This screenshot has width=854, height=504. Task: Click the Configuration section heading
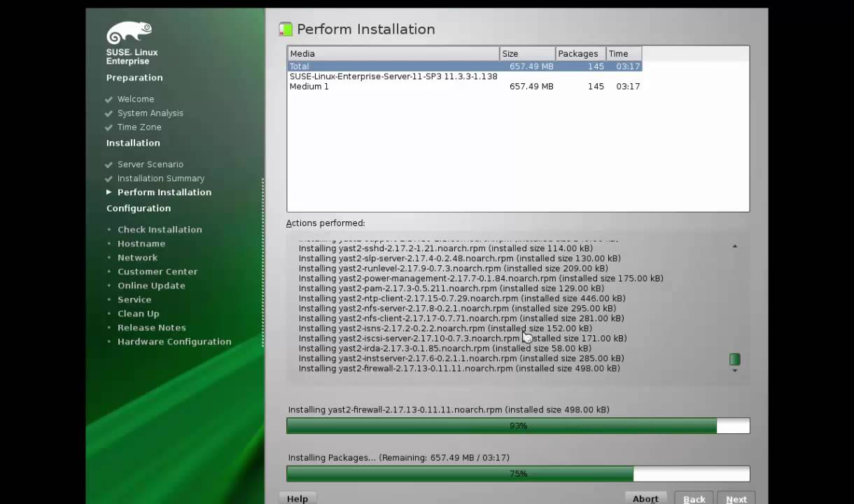point(139,209)
